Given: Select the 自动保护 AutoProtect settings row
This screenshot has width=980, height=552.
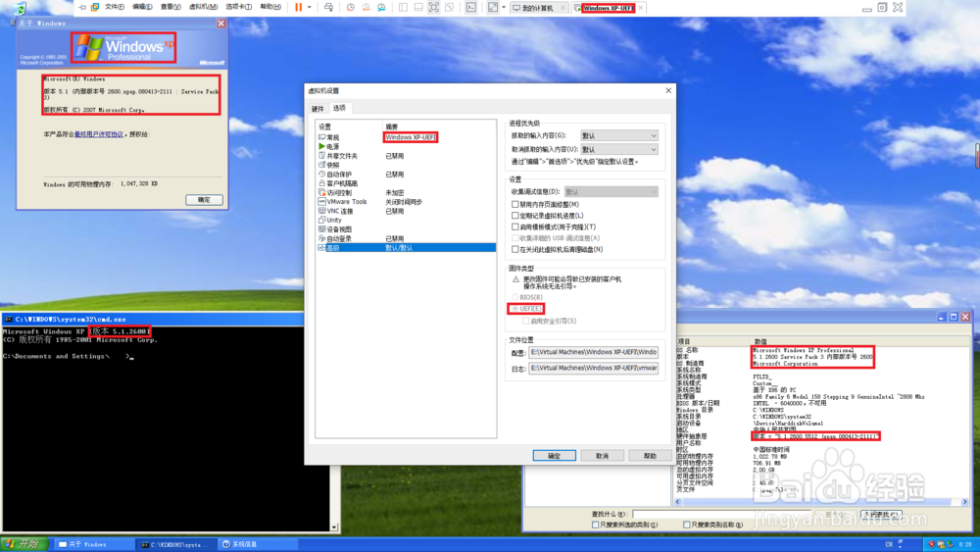Looking at the screenshot, I should 407,175.
